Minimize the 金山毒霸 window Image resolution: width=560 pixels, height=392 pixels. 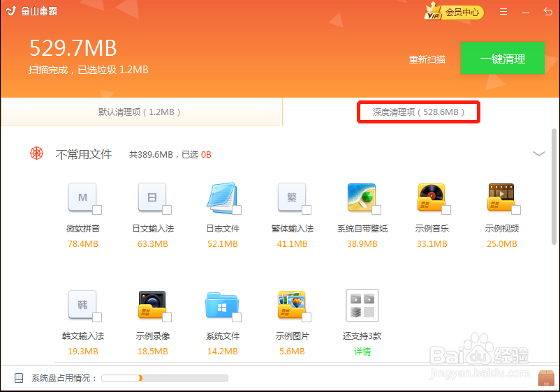point(525,13)
